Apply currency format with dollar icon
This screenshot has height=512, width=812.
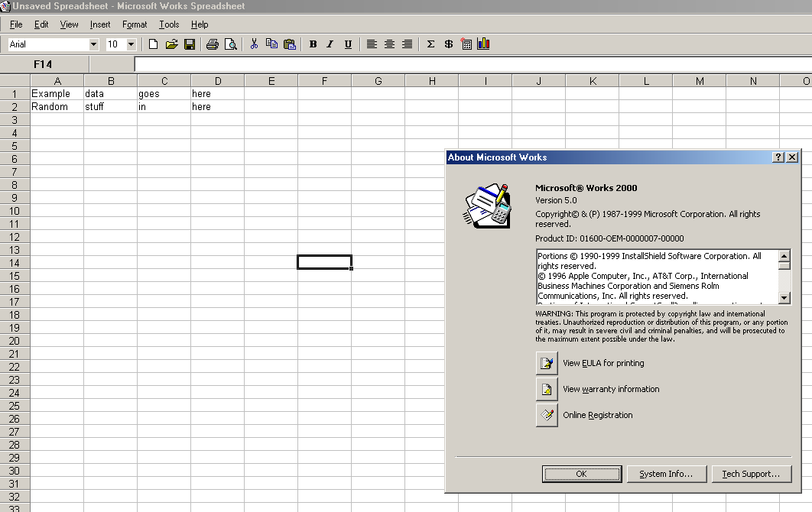point(449,44)
